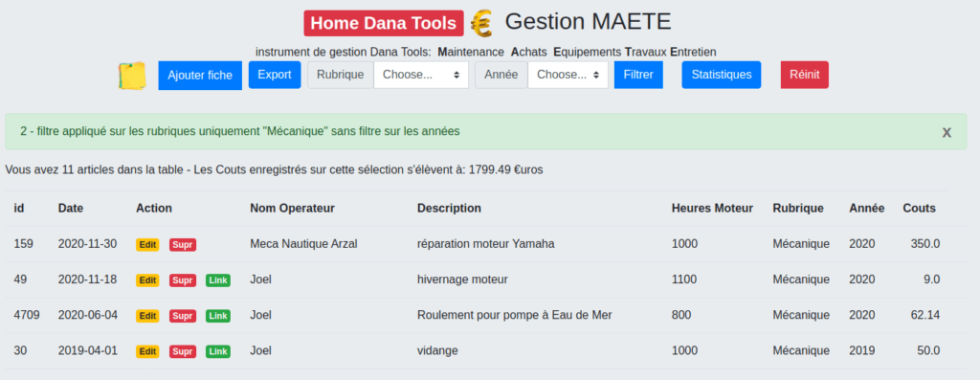Dismiss the green filter alert with X
Viewport: 980px width, 380px height.
pyautogui.click(x=947, y=132)
